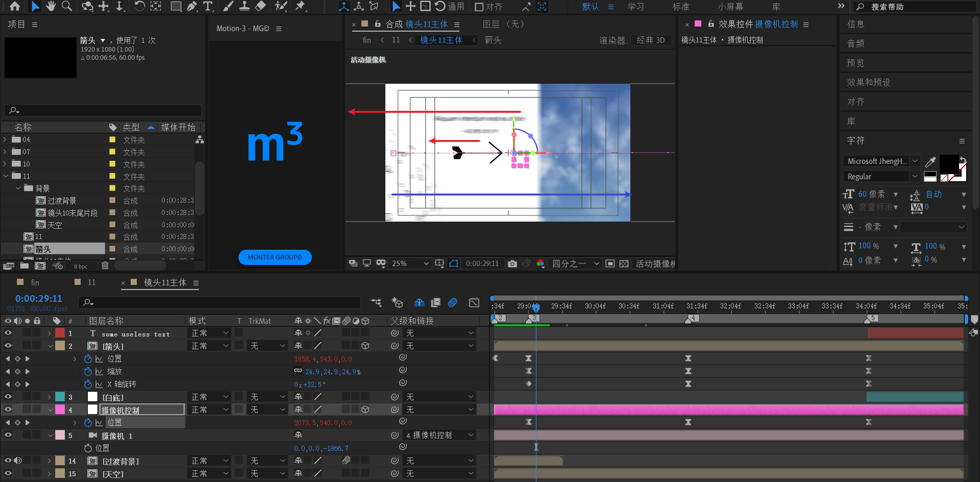This screenshot has width=980, height=482.
Task: Click the 箭头 breadcrumb in composition viewer
Action: 493,40
